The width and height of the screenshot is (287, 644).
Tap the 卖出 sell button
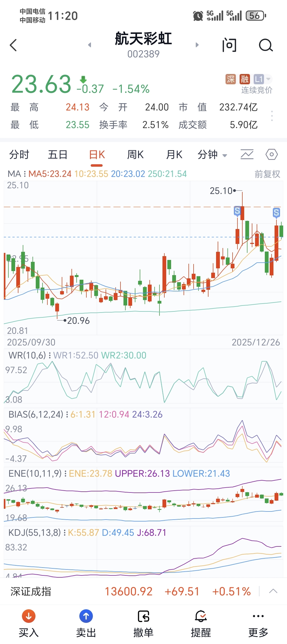click(x=86, y=624)
